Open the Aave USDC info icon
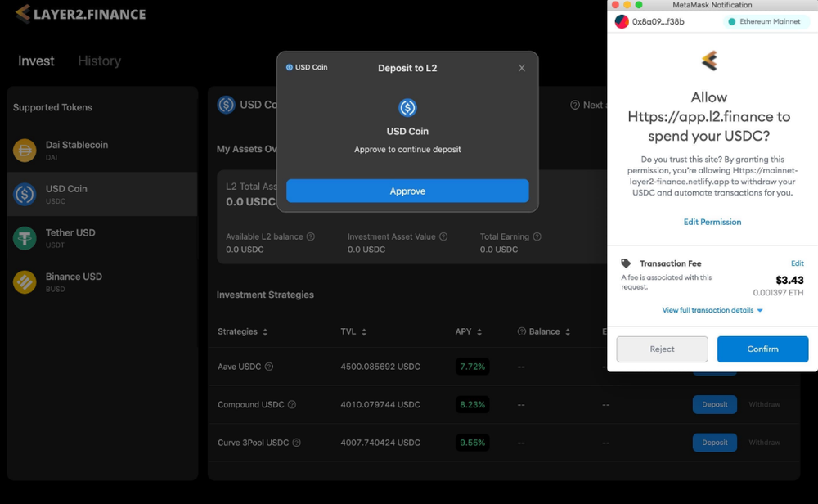This screenshot has height=504, width=818. (x=269, y=367)
